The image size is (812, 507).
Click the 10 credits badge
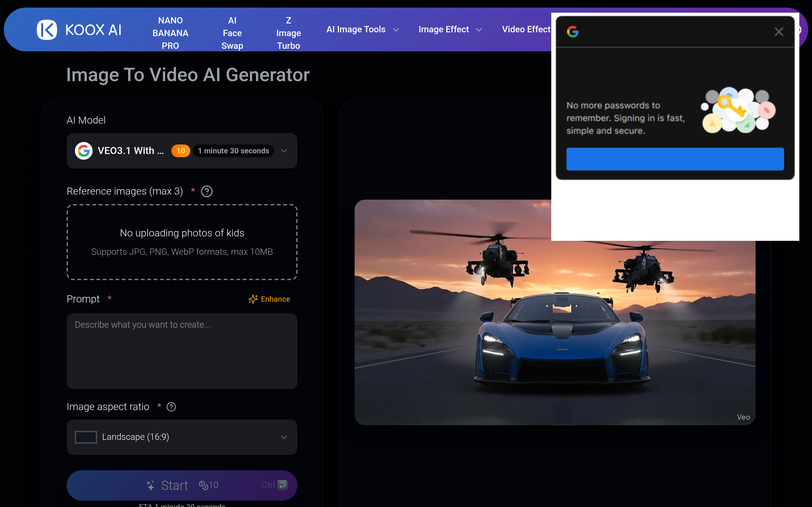tap(180, 151)
